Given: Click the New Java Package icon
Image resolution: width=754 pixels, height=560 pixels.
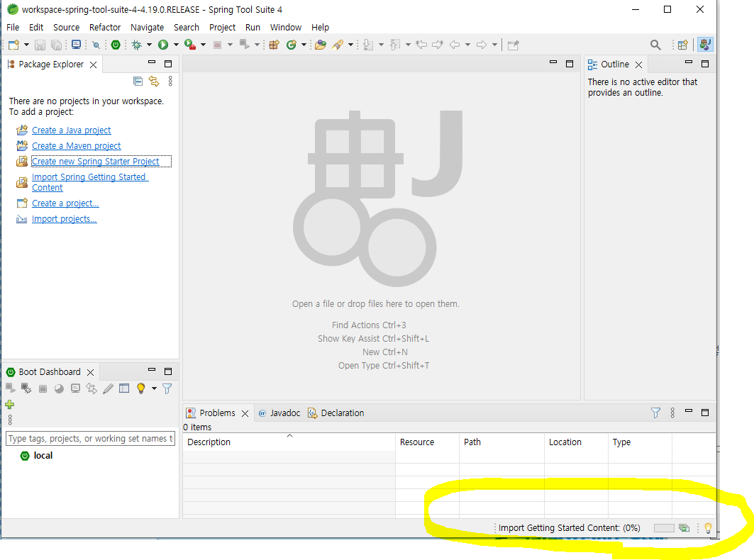Looking at the screenshot, I should pyautogui.click(x=274, y=45).
